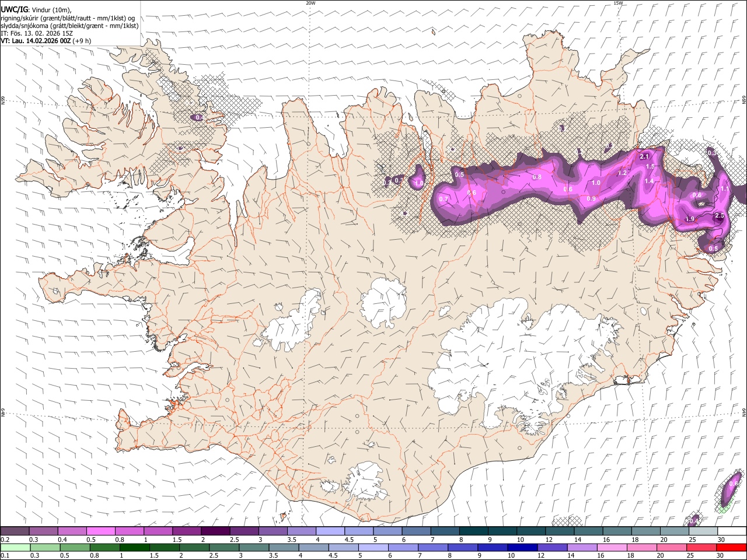The height and width of the screenshot is (560, 747).
Task: Click the 1.4 precipitation value on the map
Action: (649, 181)
